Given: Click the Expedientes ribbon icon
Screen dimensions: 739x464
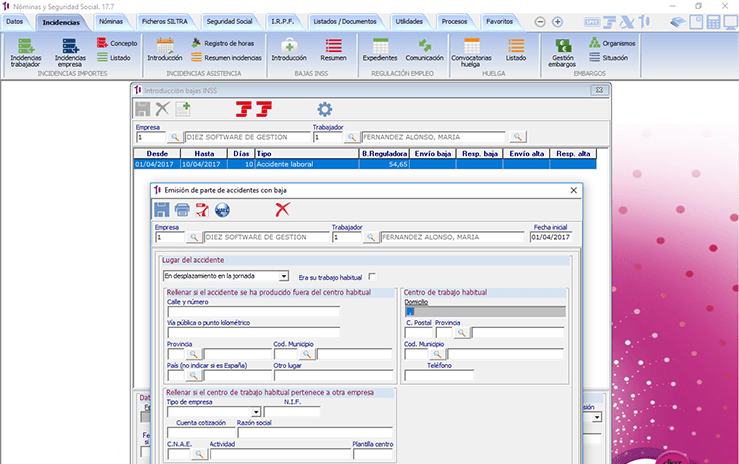Looking at the screenshot, I should [x=379, y=50].
